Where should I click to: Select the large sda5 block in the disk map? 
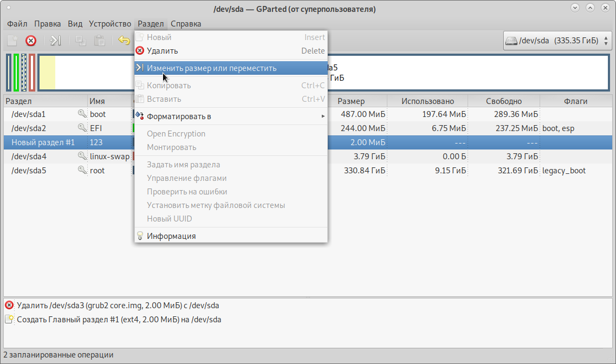(324, 73)
